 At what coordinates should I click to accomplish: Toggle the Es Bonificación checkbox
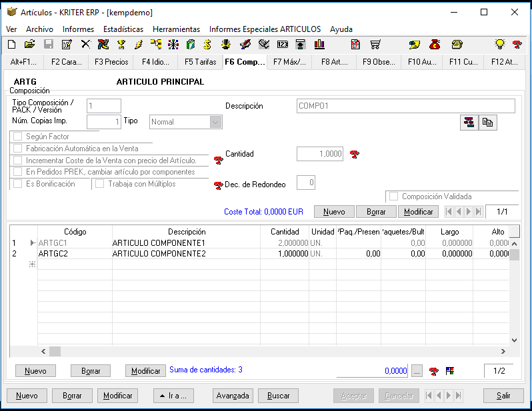tap(17, 183)
